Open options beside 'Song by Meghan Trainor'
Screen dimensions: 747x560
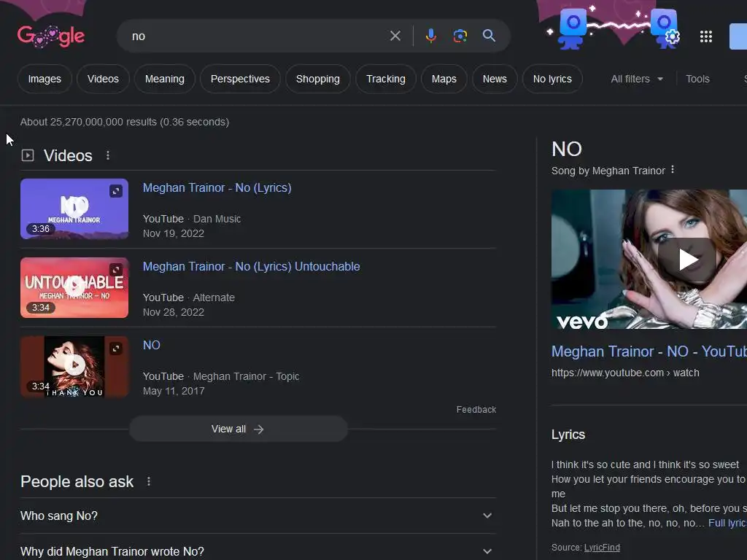click(x=672, y=169)
